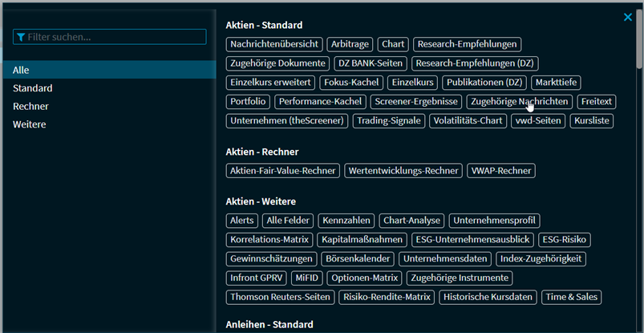Choose the Alerts widget
The height and width of the screenshot is (333, 644).
pos(241,220)
